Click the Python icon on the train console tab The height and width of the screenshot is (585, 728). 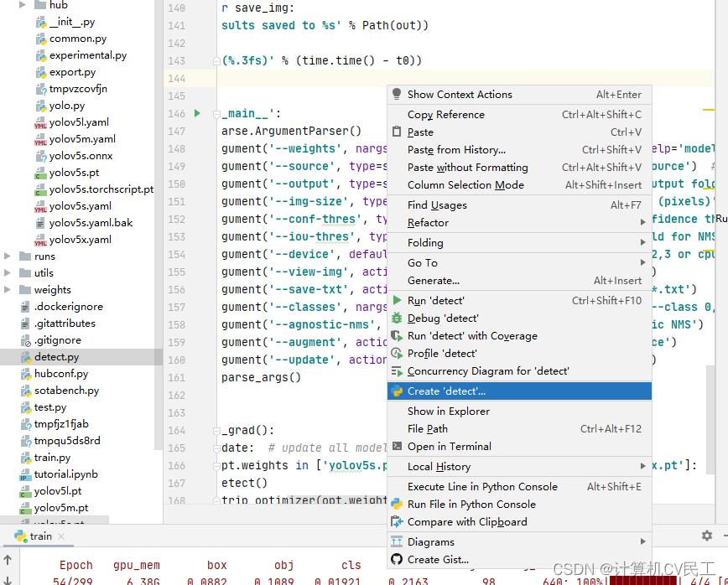tap(18, 536)
